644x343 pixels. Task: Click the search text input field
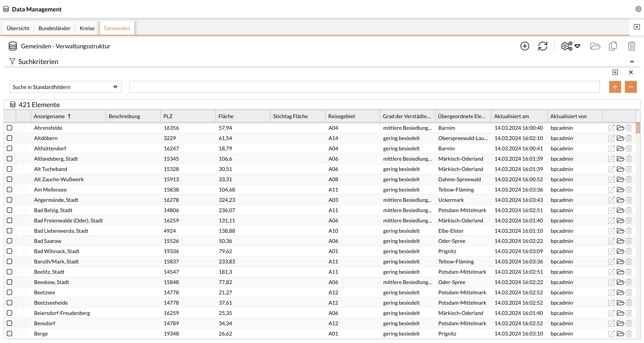point(364,87)
